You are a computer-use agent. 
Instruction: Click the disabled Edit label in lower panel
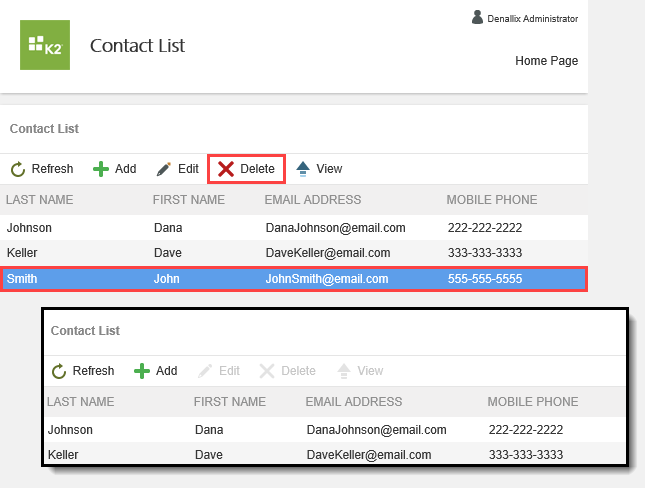coord(229,371)
